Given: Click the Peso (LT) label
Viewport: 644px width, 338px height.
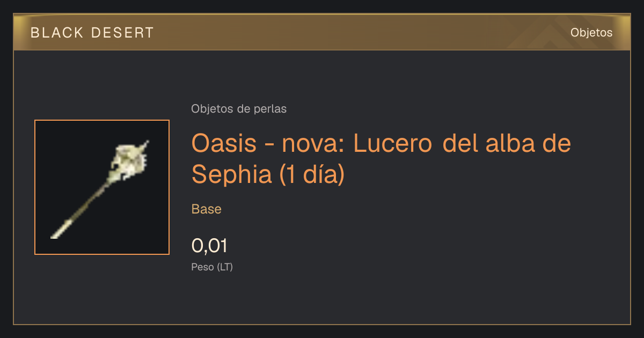Looking at the screenshot, I should coord(212,267).
